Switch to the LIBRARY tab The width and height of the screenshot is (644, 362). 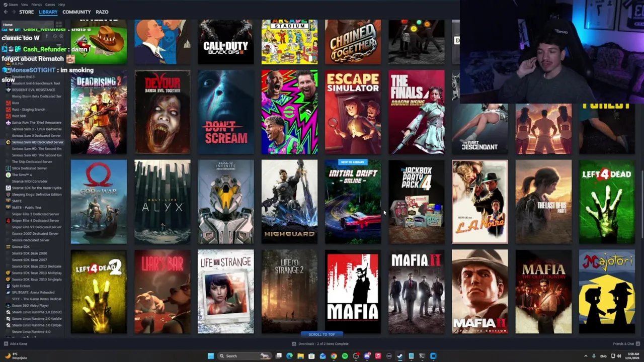click(48, 12)
